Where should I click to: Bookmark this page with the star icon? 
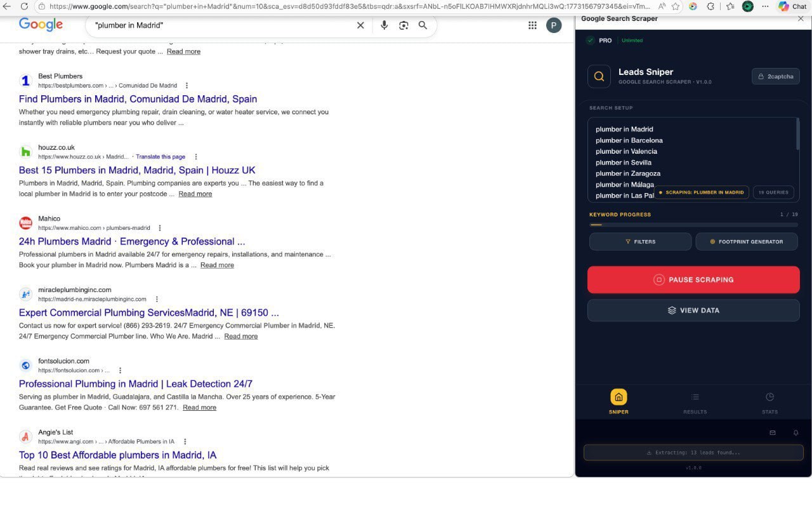pos(676,6)
